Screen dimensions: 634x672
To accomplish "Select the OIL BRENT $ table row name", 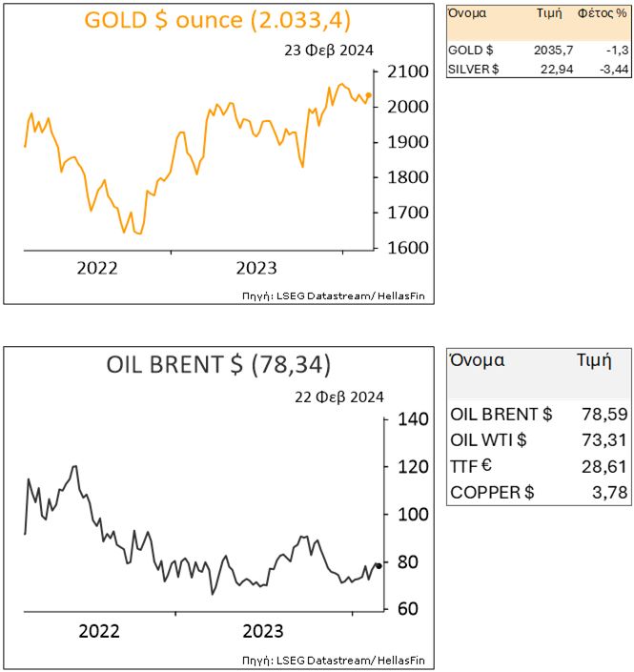I will coord(501,414).
